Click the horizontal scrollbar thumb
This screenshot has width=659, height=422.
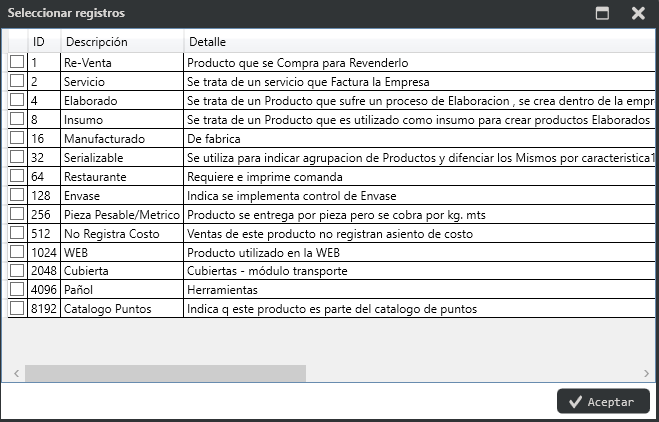[165, 373]
